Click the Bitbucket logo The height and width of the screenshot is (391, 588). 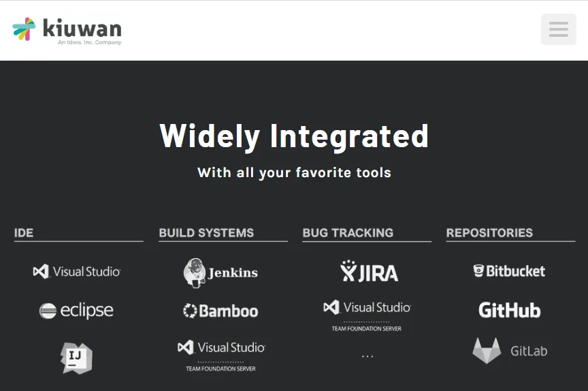509,271
